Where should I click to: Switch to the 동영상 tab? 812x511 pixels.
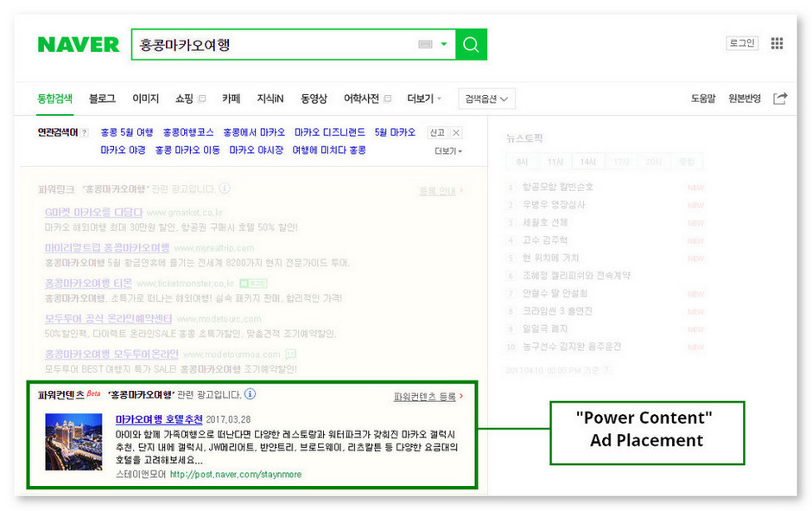(314, 99)
